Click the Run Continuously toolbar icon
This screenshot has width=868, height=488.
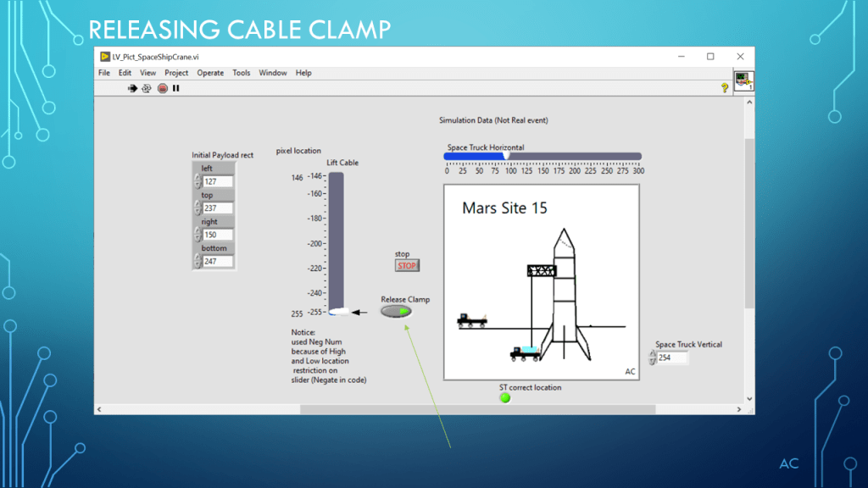(x=146, y=87)
